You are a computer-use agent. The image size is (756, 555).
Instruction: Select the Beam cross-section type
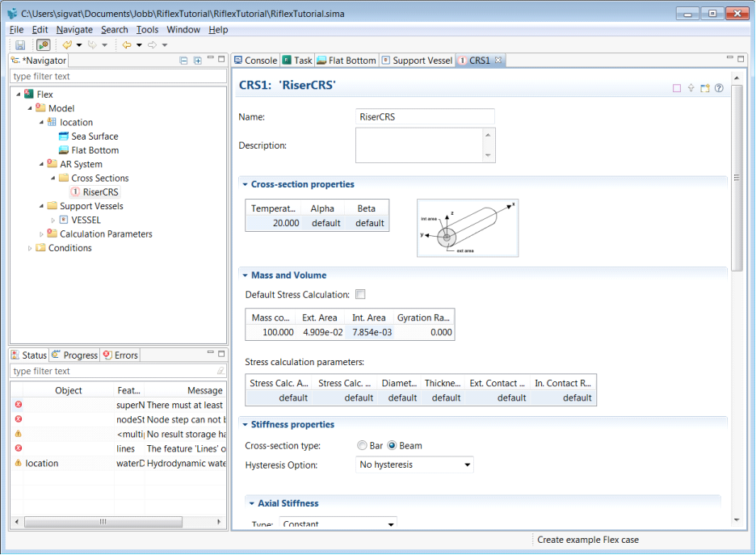click(393, 446)
